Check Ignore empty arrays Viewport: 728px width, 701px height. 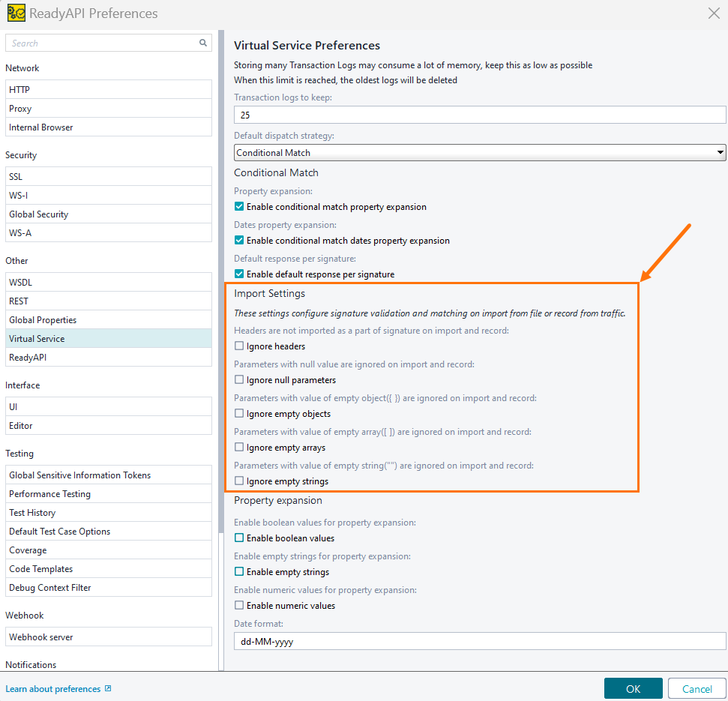240,448
